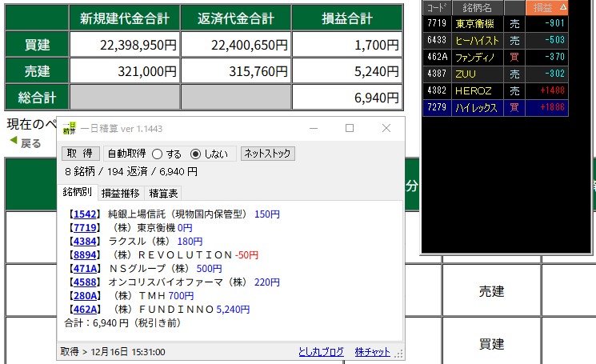Select the しない auto-fetch radio button
596x364 pixels.
(195, 154)
